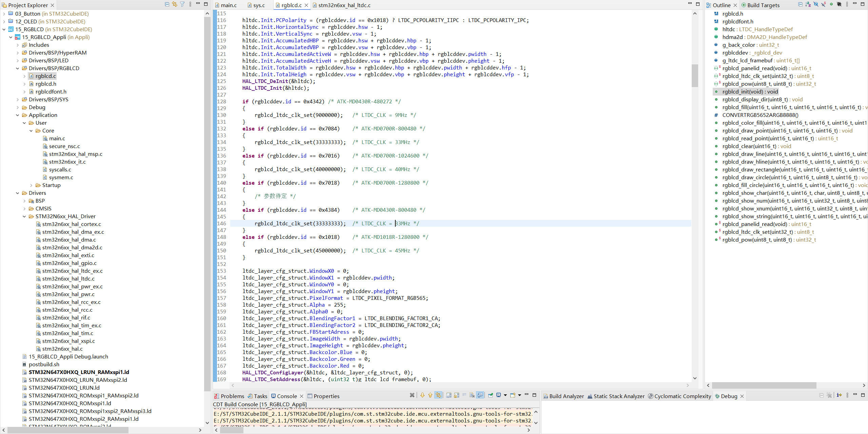This screenshot has height=434, width=868.
Task: Click the Pin Console icon
Action: tap(490, 395)
